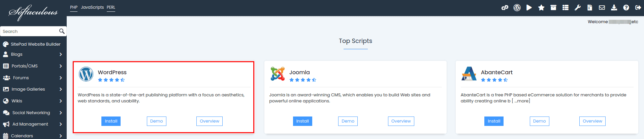Click the Wikis globe icon
The height and width of the screenshot is (139, 644).
tap(6, 101)
